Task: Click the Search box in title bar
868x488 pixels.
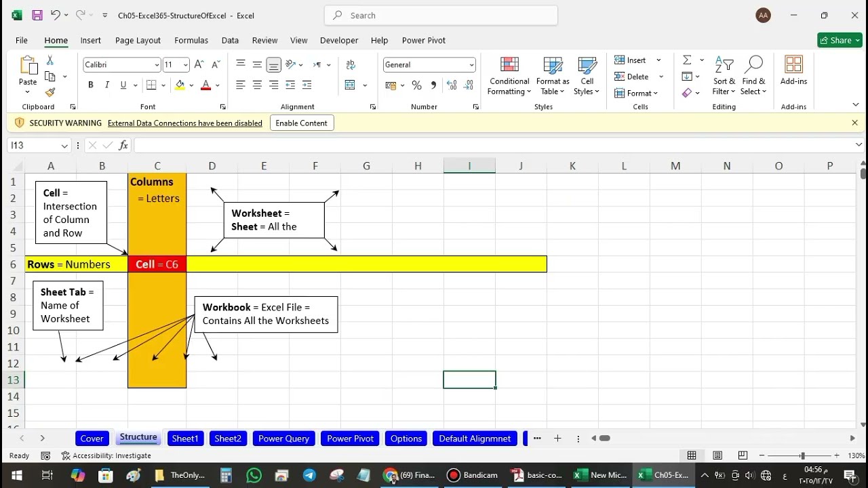Action: [441, 15]
